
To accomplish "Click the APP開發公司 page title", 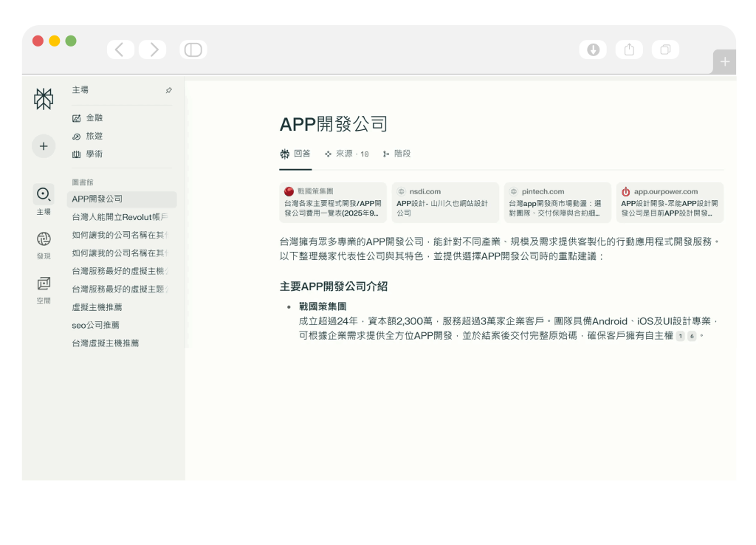I will tap(334, 124).
